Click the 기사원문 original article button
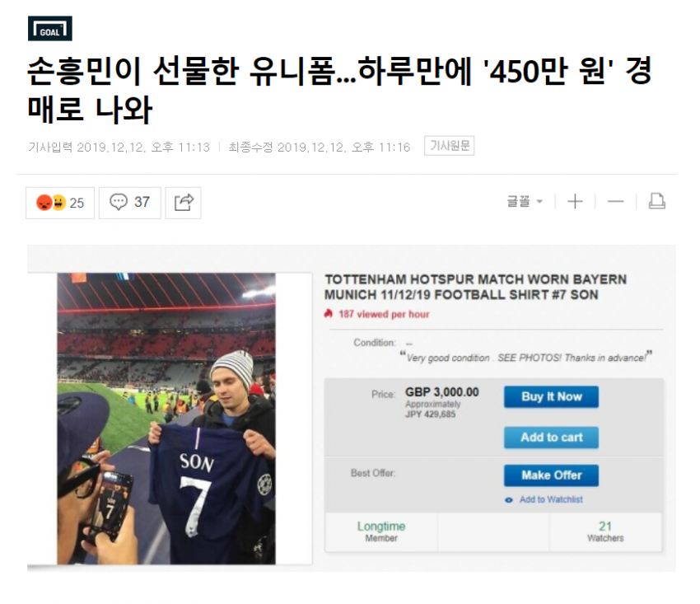 449,146
